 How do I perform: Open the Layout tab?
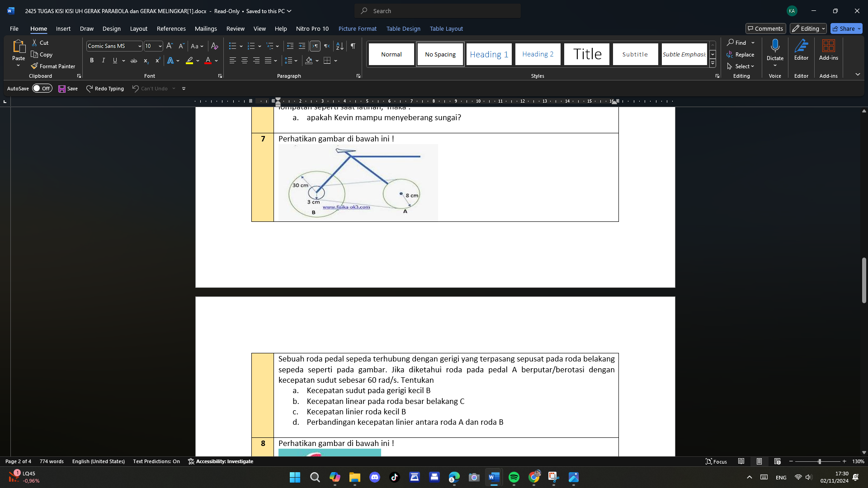(139, 28)
